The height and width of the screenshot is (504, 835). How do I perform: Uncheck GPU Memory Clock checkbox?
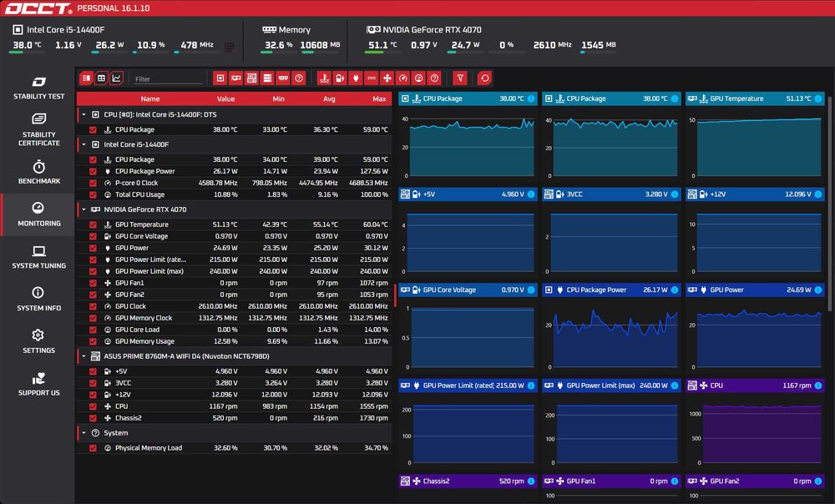94,318
